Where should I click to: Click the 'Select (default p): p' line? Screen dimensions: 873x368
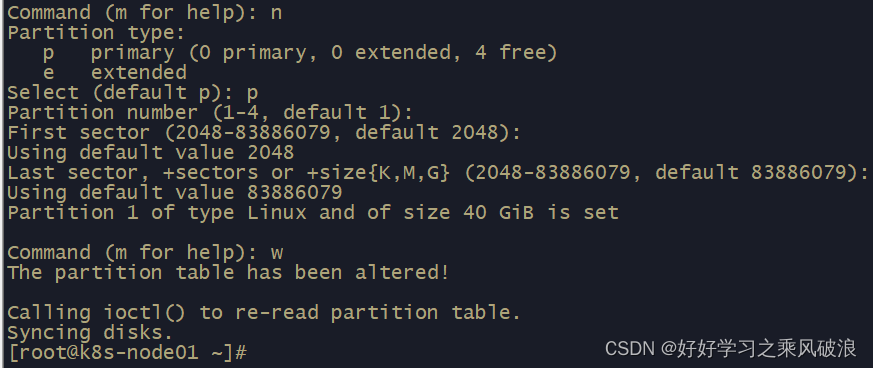click(x=133, y=92)
